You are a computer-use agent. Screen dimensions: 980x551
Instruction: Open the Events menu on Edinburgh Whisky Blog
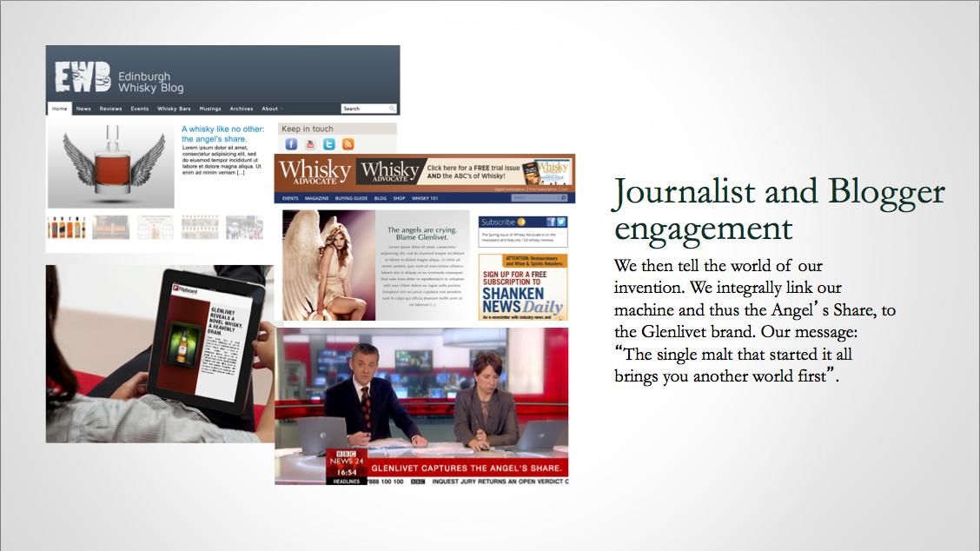coord(140,109)
